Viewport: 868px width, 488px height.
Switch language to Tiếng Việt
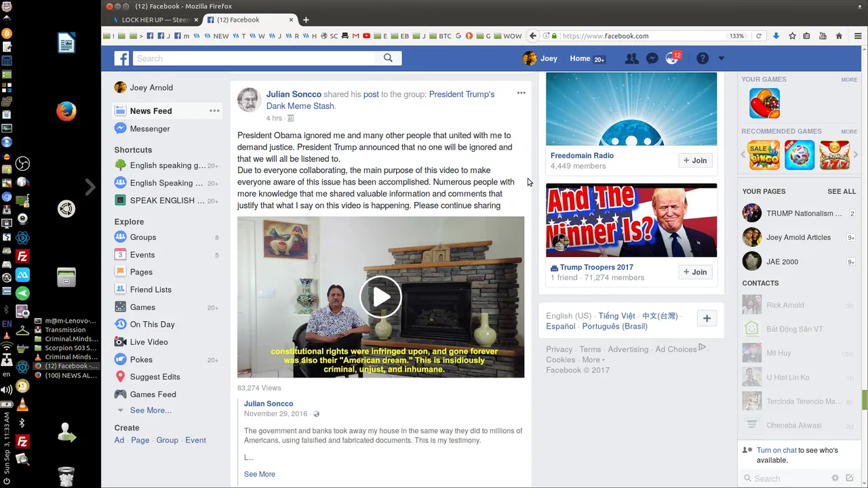pos(616,316)
